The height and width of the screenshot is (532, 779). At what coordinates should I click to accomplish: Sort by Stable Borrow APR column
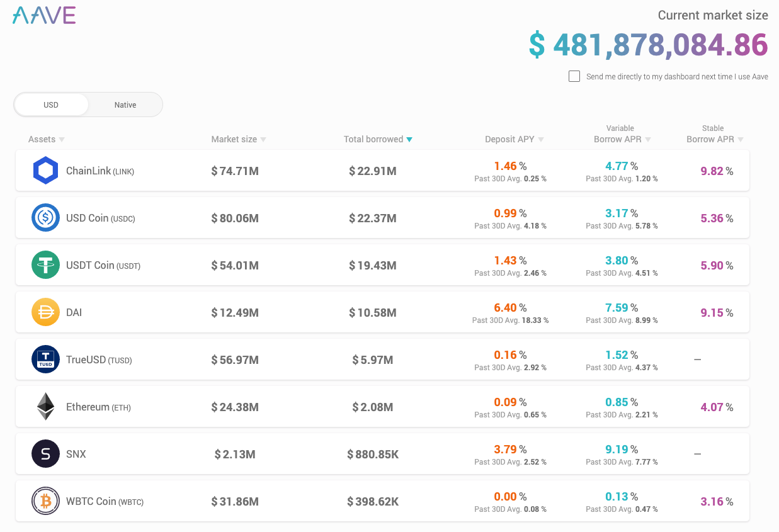point(715,133)
